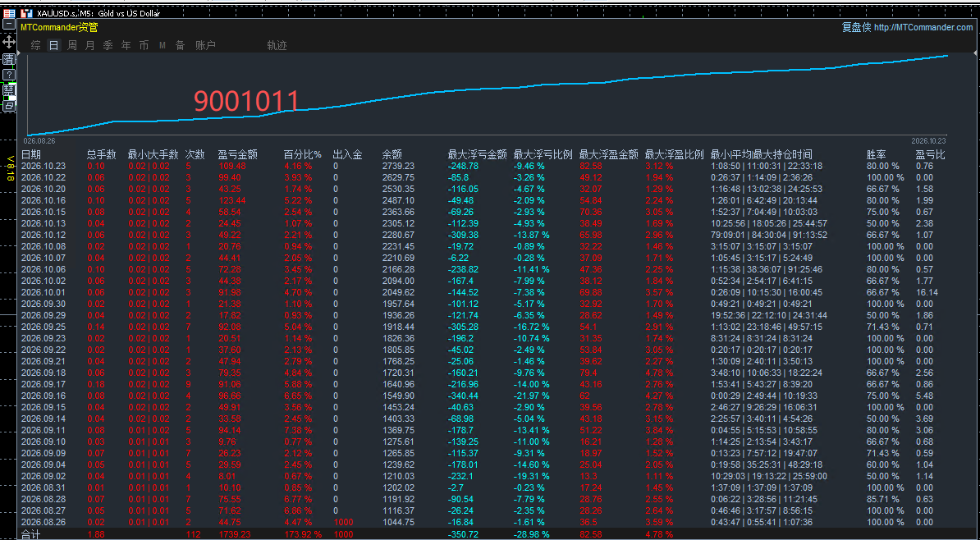Switch to the M tab
This screenshot has height=540, width=980.
coord(163,46)
